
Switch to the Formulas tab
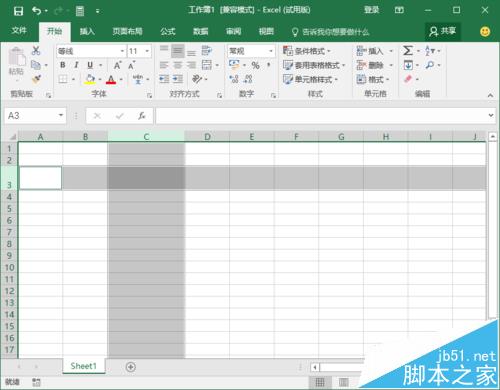click(x=168, y=31)
